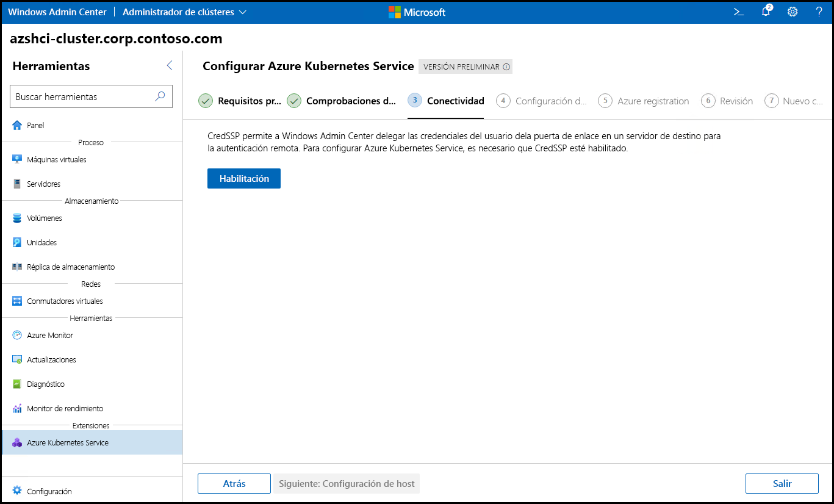The width and height of the screenshot is (834, 504).
Task: Open the PowerShell console icon in header
Action: tap(739, 12)
